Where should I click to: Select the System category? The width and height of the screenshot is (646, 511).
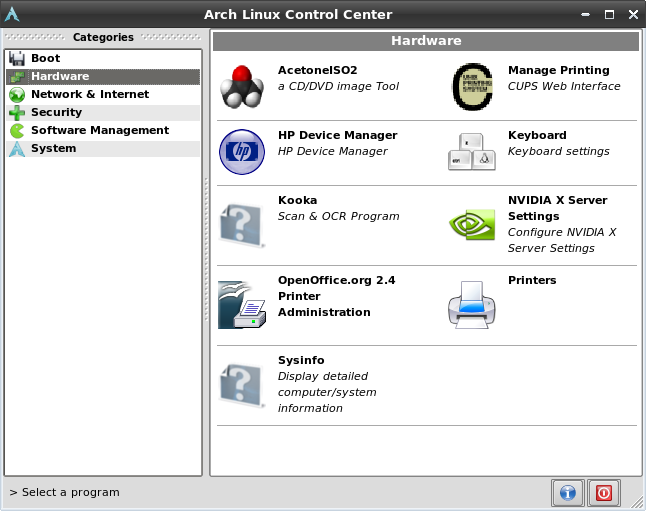[103, 149]
